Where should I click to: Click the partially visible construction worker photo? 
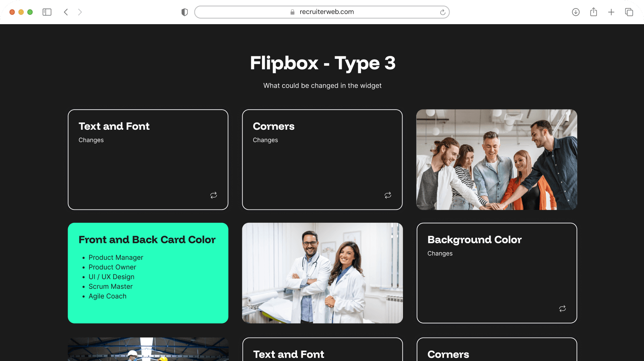148,349
